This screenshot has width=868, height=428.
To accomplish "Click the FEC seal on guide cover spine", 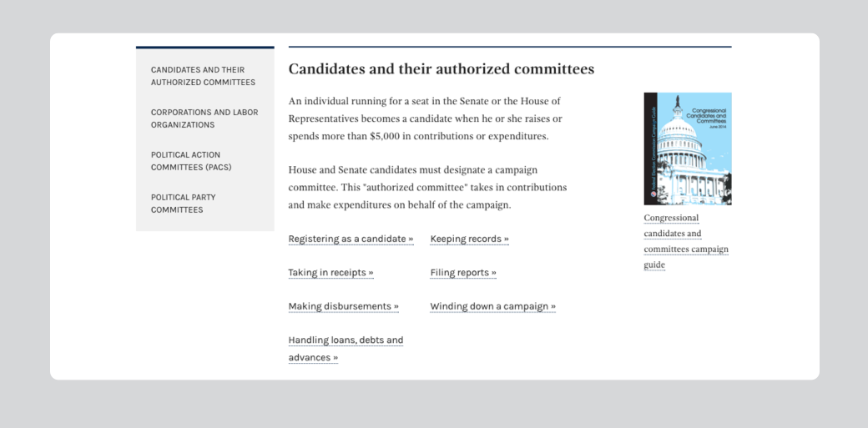I will [x=651, y=194].
